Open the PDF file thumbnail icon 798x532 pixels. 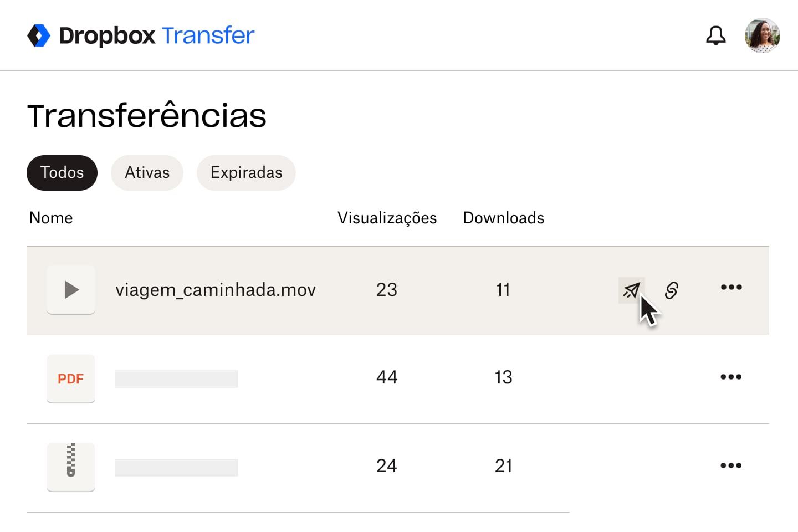coord(70,378)
